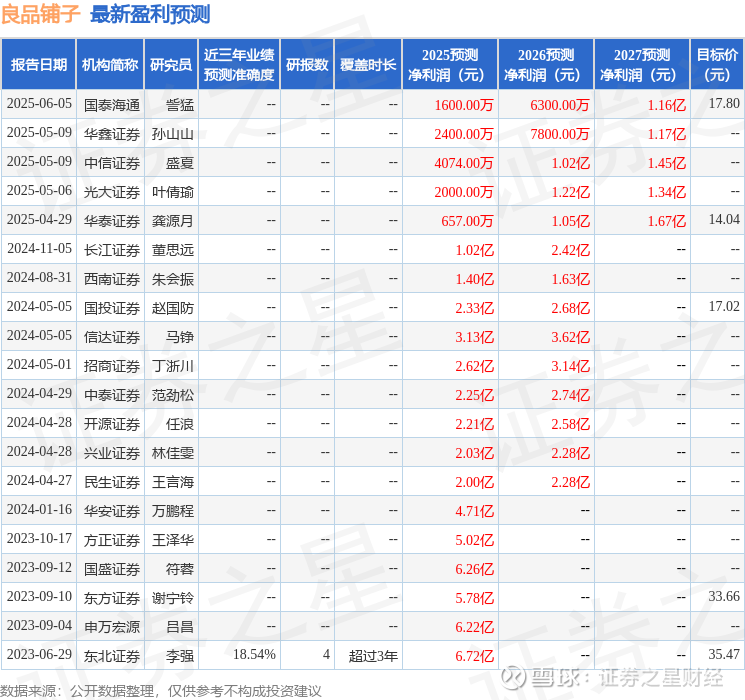Click the 中泰证券 institution cell
The height and width of the screenshot is (700, 745).
coord(112,395)
